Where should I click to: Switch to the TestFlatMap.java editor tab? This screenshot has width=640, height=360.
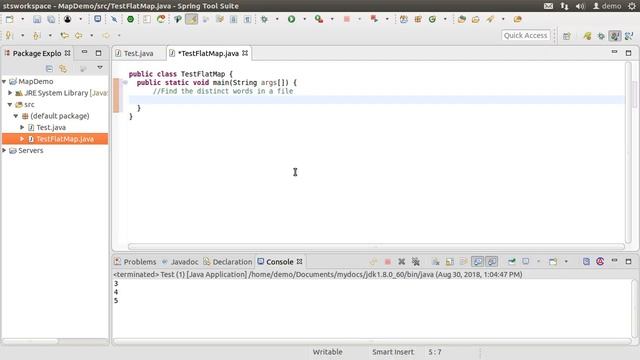tap(208, 53)
